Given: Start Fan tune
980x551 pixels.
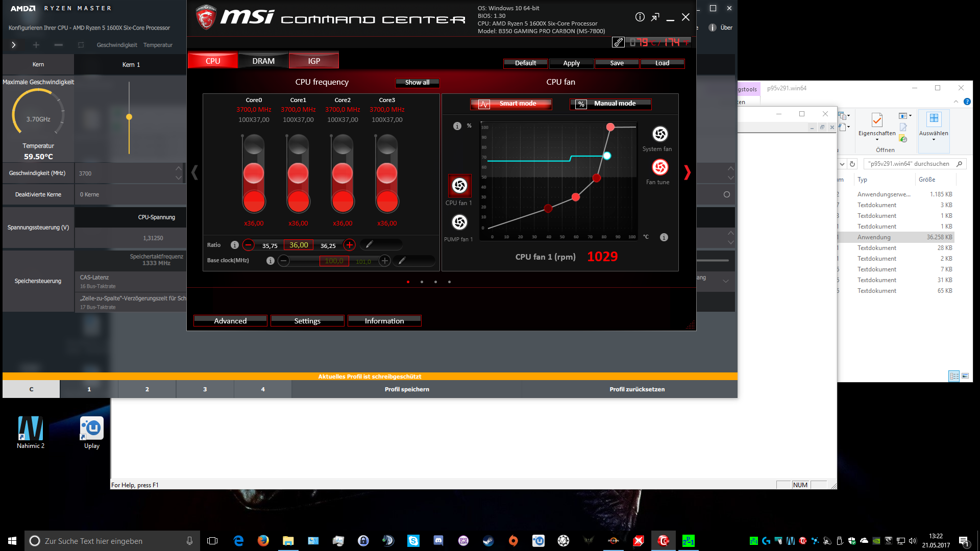Looking at the screenshot, I should 660,167.
